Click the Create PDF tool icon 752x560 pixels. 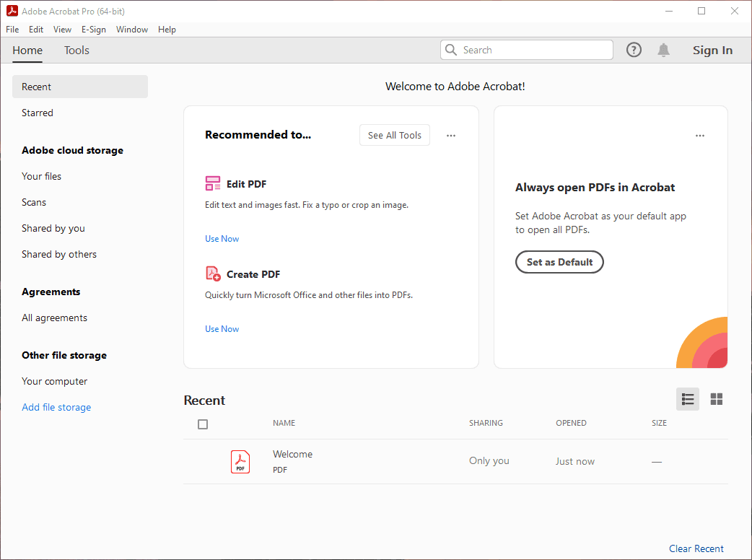click(x=213, y=274)
